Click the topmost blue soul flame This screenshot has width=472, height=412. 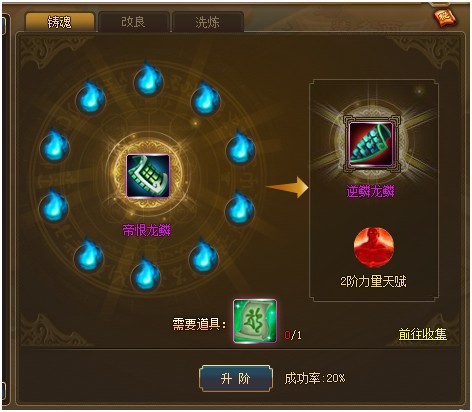click(x=148, y=79)
